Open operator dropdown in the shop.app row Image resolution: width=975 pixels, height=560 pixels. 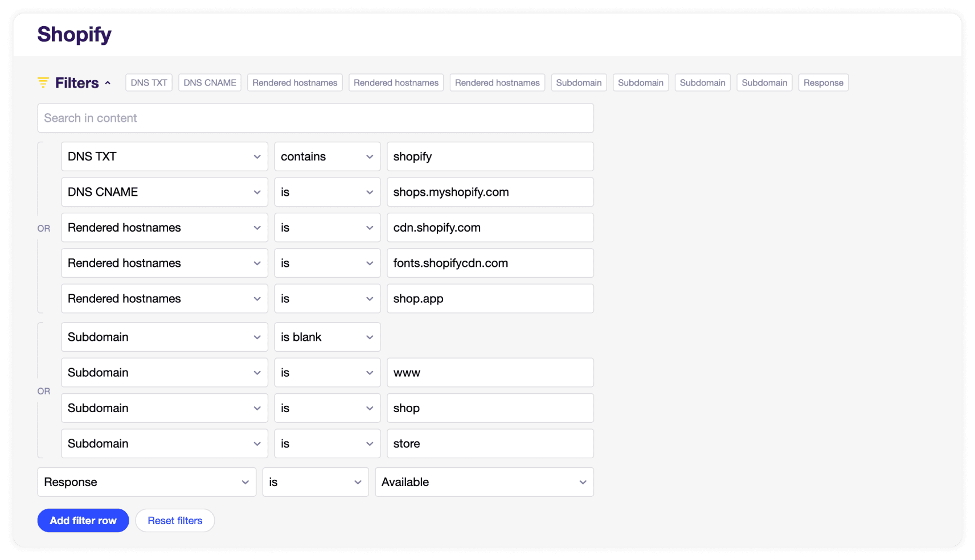(x=327, y=298)
